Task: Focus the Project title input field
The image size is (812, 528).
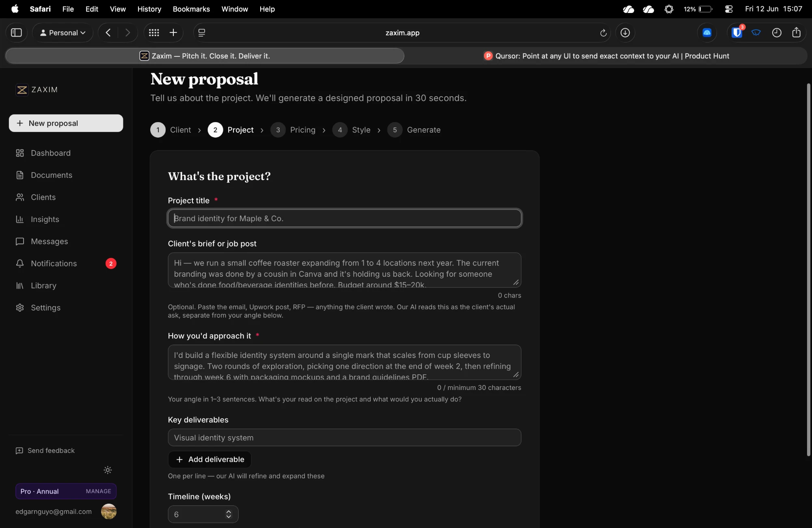Action: coord(345,218)
